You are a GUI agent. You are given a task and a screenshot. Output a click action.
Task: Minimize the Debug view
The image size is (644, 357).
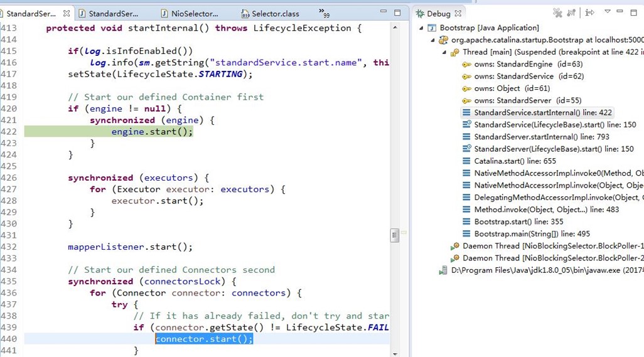[x=620, y=11]
